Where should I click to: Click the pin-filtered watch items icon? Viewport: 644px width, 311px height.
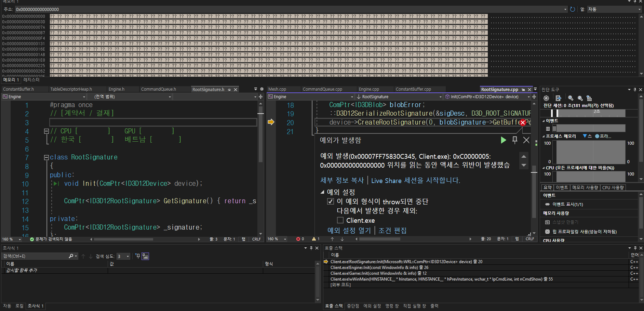pos(137,256)
